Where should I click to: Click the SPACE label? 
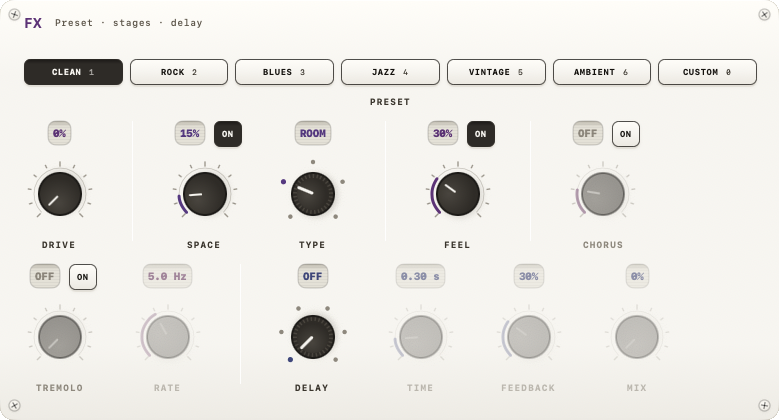tap(204, 245)
